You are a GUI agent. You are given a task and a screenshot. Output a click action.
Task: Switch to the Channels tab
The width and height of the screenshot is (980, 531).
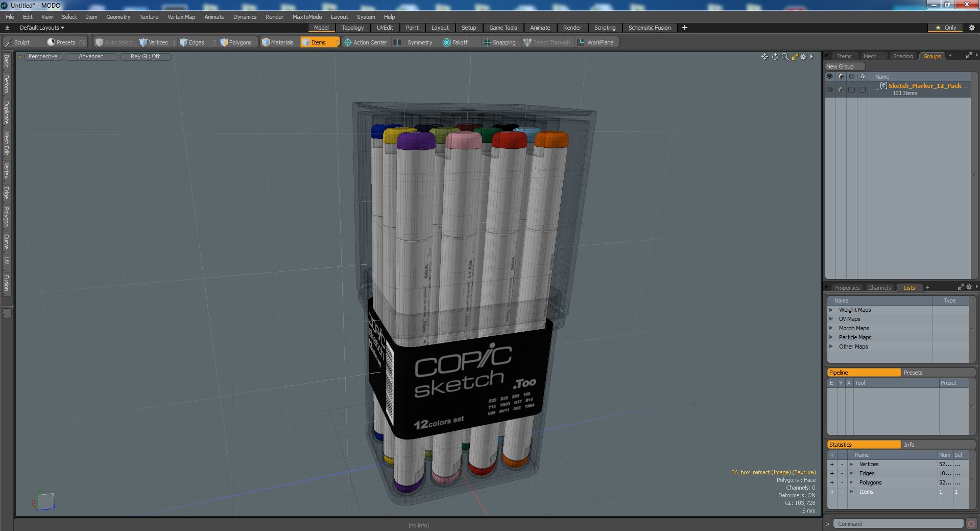tap(879, 288)
